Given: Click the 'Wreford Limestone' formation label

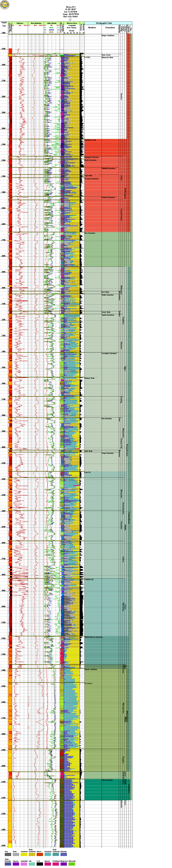Looking at the screenshot, I should (108, 197).
